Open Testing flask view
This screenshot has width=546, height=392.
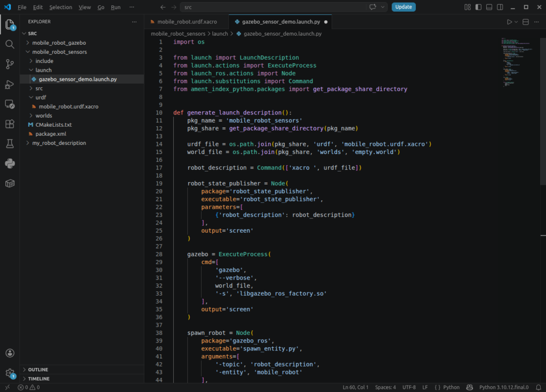pyautogui.click(x=10, y=144)
